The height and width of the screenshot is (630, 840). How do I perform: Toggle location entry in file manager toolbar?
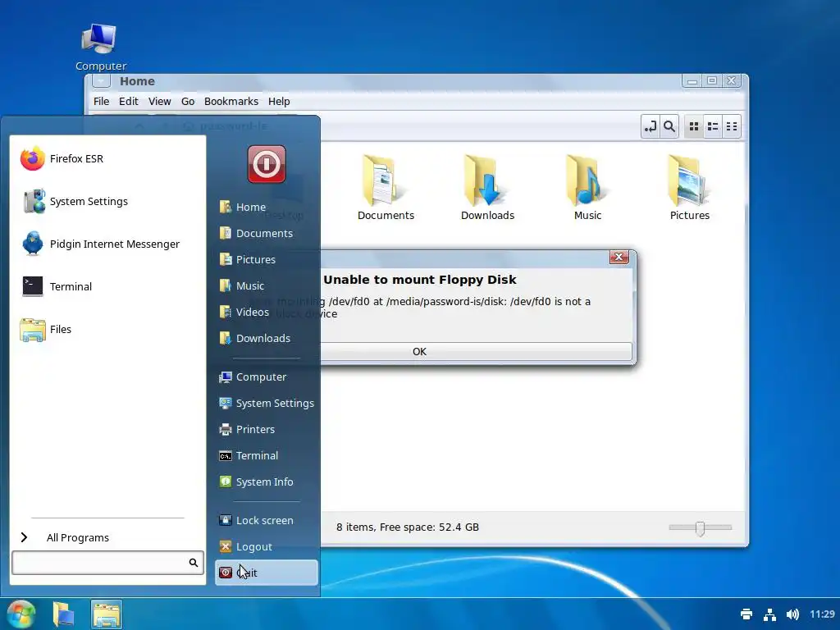click(651, 127)
